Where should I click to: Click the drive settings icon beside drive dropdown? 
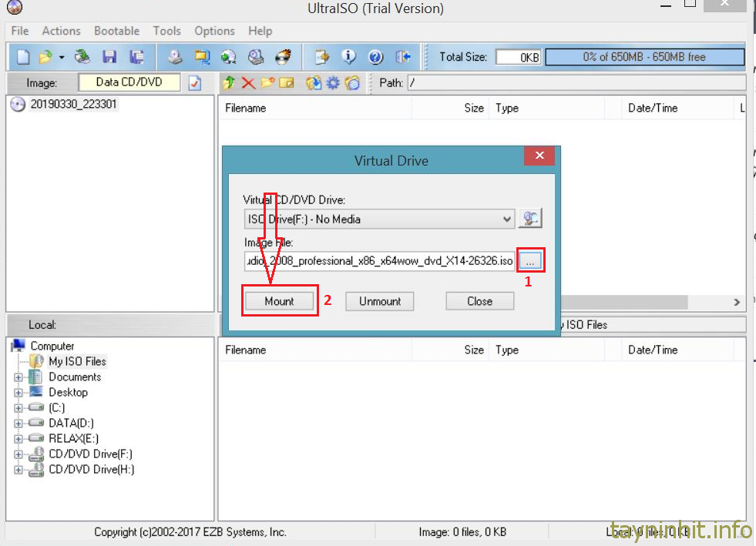[x=529, y=219]
